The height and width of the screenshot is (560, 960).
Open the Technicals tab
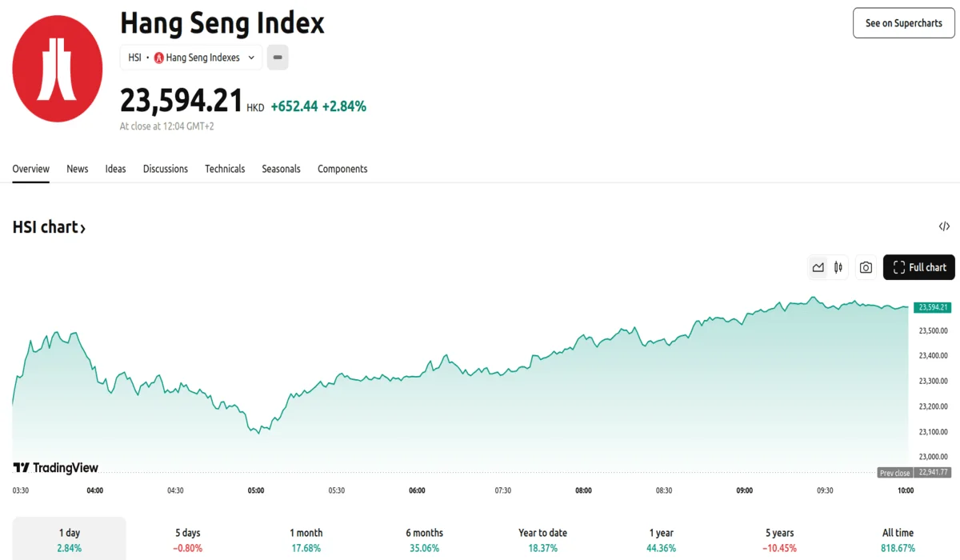(225, 169)
